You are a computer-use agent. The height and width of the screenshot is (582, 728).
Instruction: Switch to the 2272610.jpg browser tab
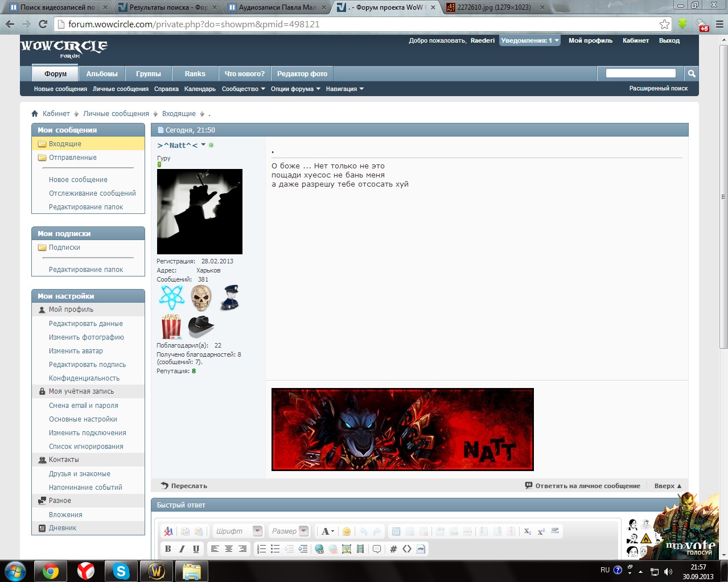493,7
